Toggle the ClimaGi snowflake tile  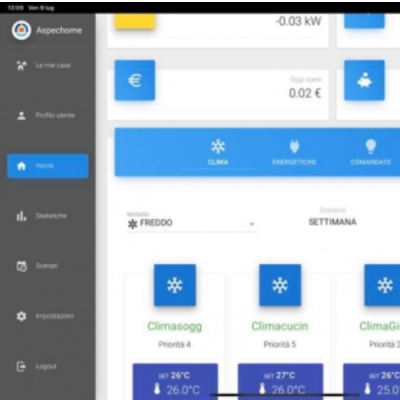click(382, 285)
